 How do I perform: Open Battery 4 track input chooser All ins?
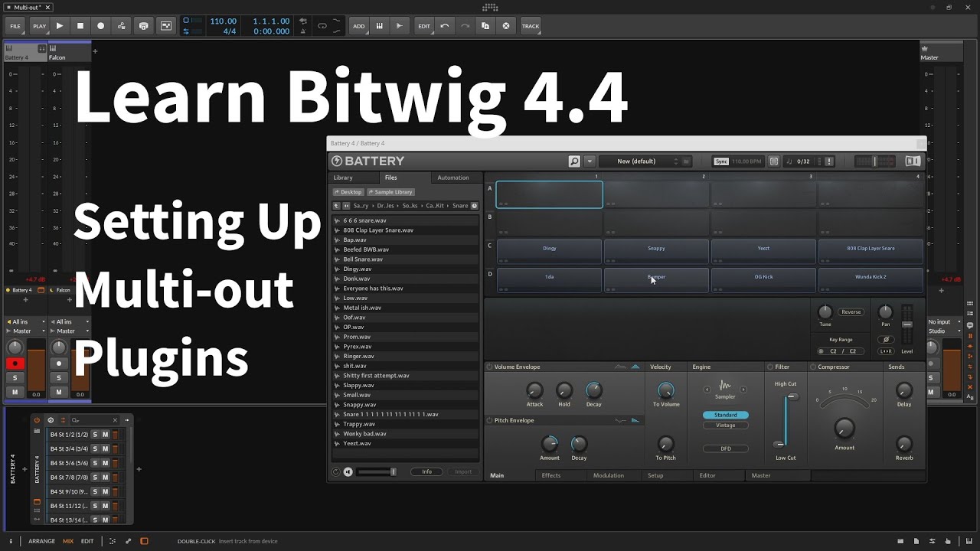pos(25,321)
